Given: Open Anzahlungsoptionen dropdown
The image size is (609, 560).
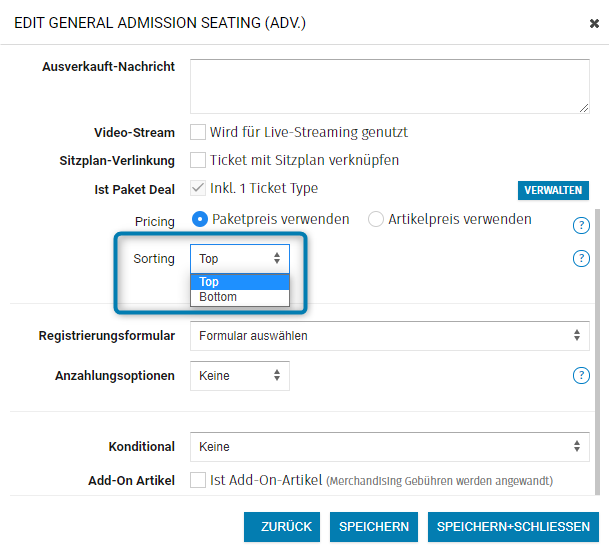Looking at the screenshot, I should pos(240,376).
